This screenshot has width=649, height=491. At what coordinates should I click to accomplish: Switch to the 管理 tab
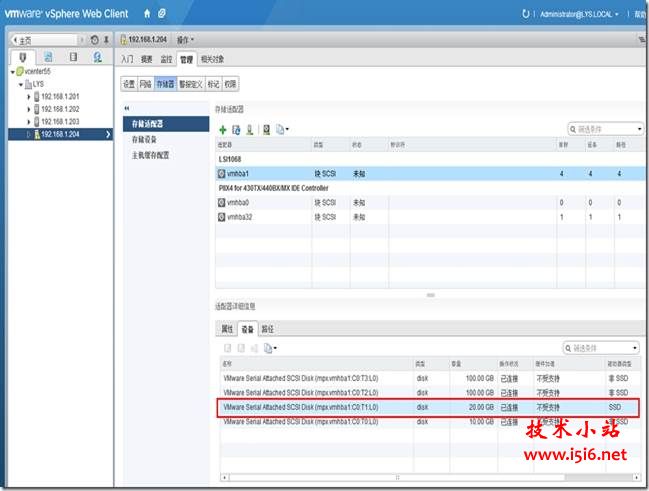coord(186,59)
